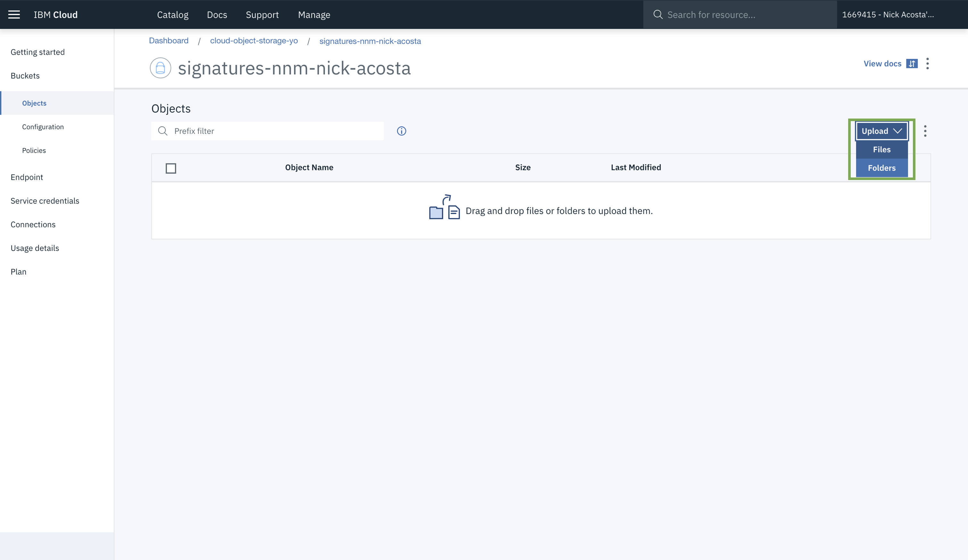
Task: Click the View docs arrows icon
Action: (x=912, y=63)
